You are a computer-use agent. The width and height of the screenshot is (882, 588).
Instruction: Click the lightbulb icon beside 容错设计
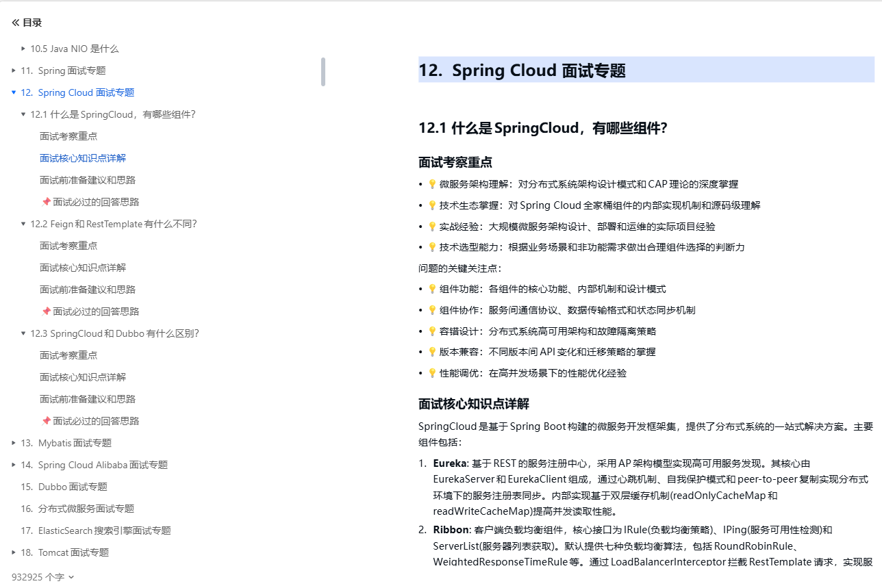432,331
